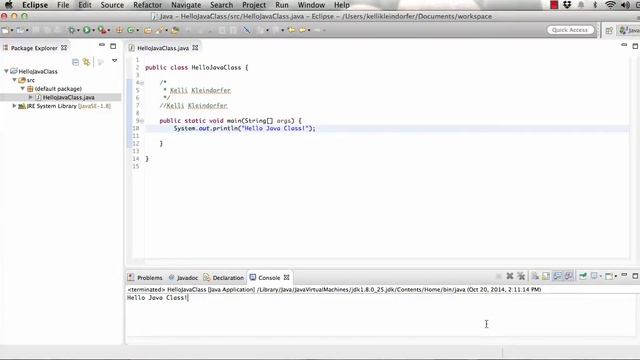This screenshot has height=360, width=640.
Task: Click the Quick Access search field
Action: click(x=570, y=30)
